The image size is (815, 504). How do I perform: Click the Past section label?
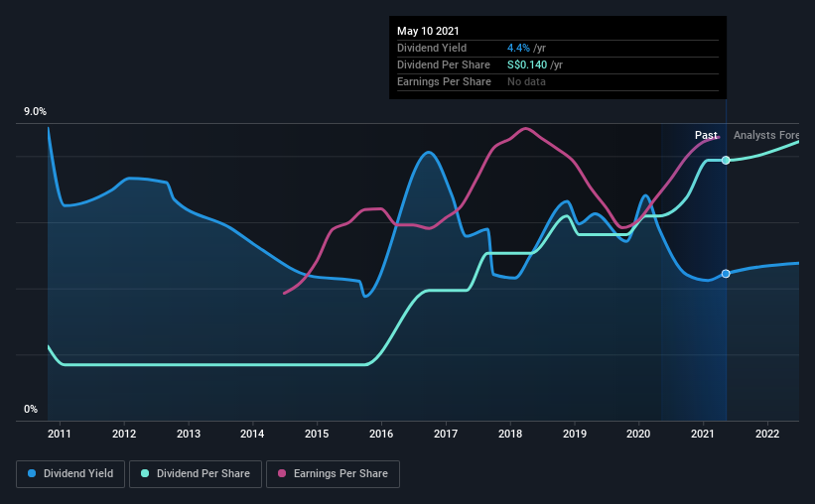coord(706,135)
